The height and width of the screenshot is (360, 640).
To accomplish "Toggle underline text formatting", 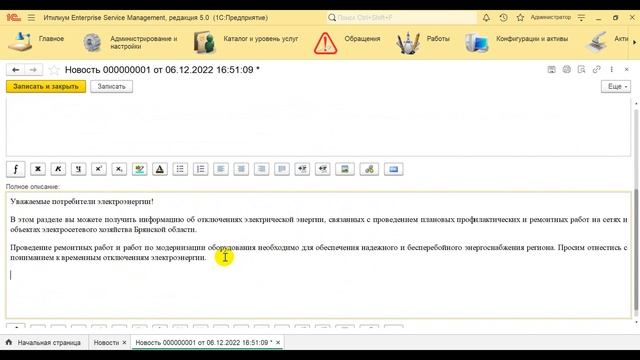I will [78, 169].
